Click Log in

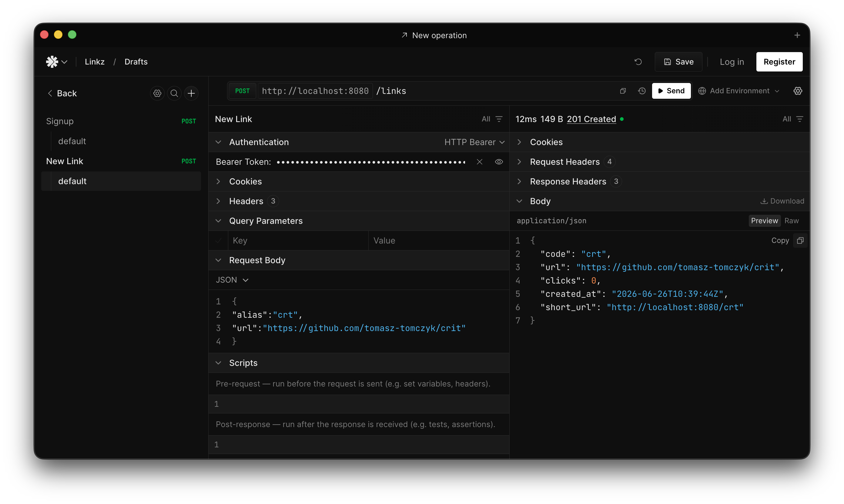[732, 62]
